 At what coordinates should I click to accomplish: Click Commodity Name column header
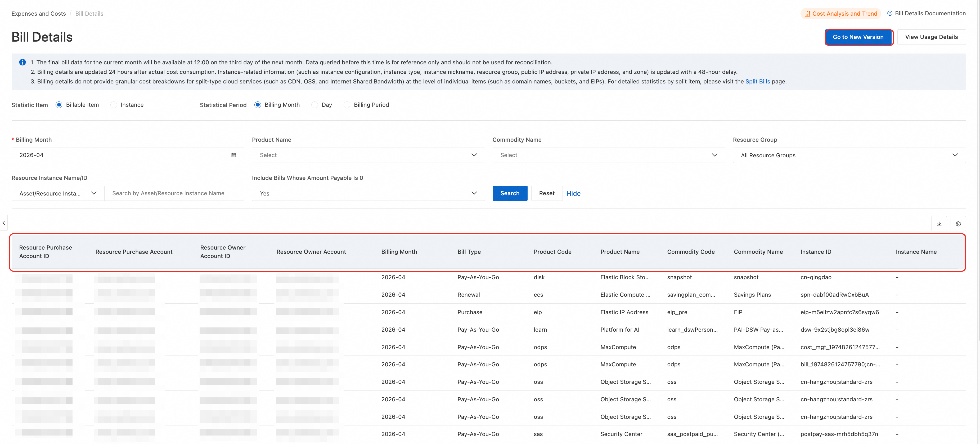coord(758,252)
